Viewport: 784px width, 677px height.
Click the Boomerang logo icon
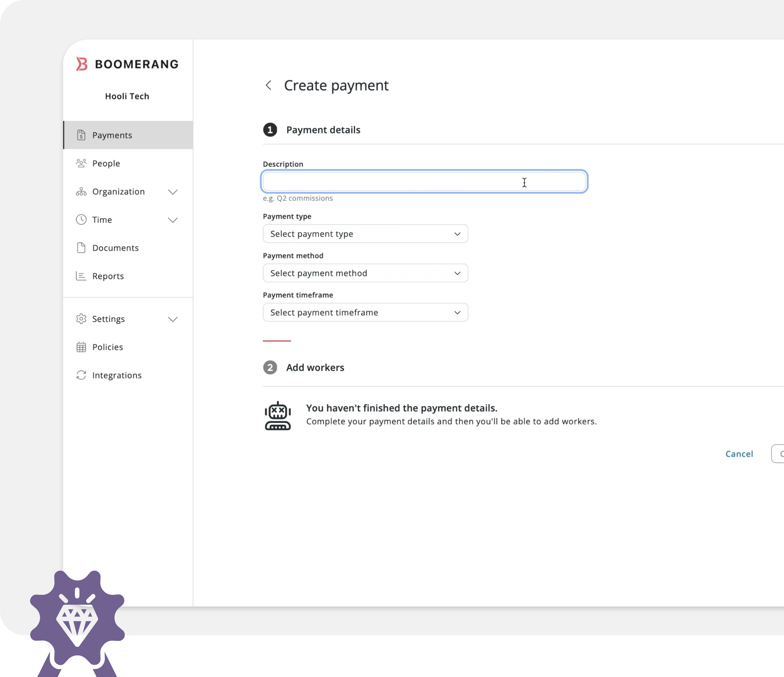(82, 64)
